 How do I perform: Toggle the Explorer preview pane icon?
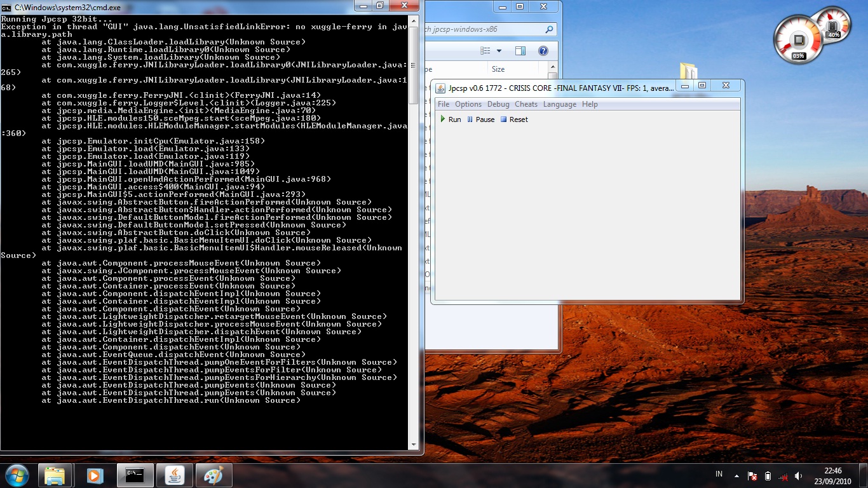coord(520,51)
